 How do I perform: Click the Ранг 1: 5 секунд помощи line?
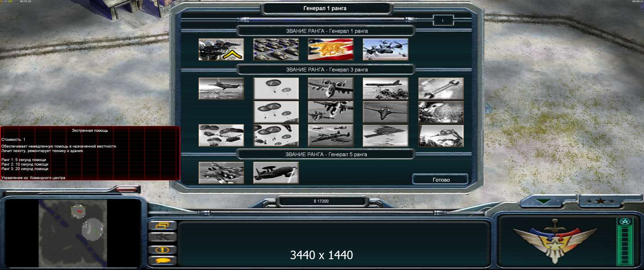click(x=25, y=160)
